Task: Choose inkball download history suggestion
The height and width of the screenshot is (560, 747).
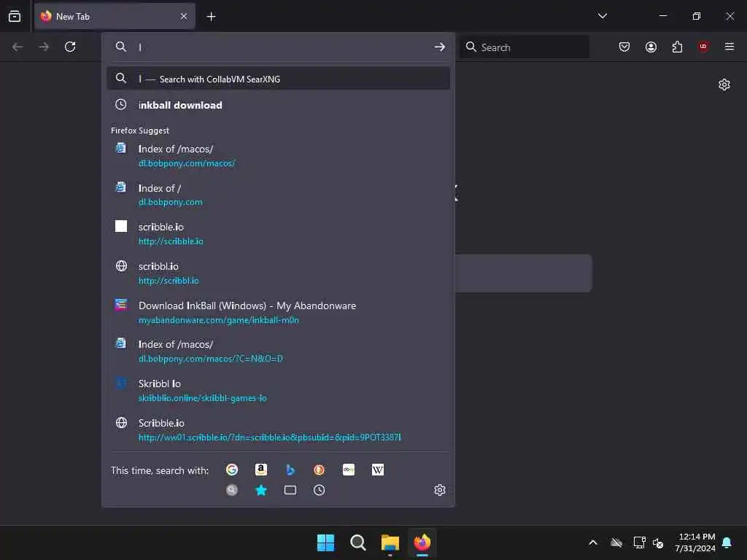Action: coord(278,105)
